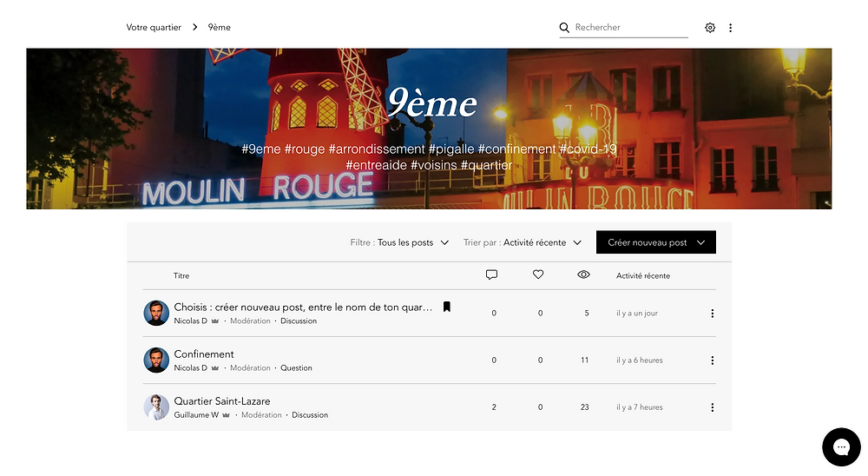
Task: Click breadcrumb chevron after Votre quartier
Action: (x=194, y=27)
